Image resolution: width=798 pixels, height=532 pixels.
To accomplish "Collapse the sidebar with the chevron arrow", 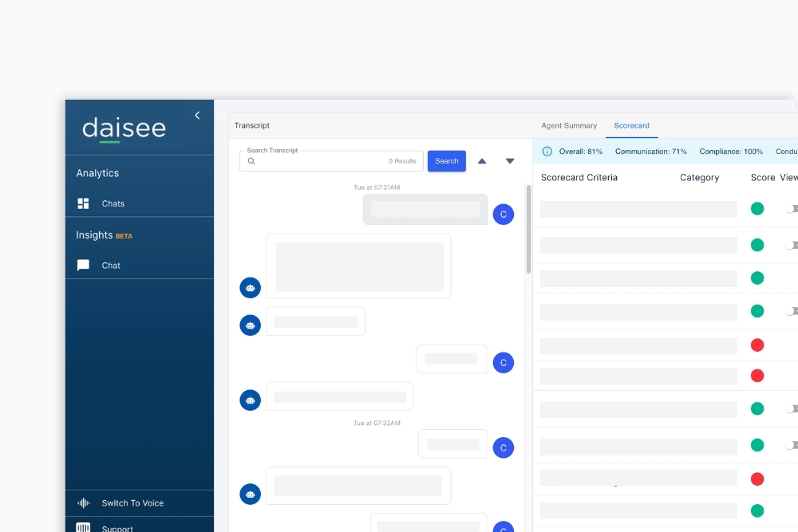I will point(197,116).
